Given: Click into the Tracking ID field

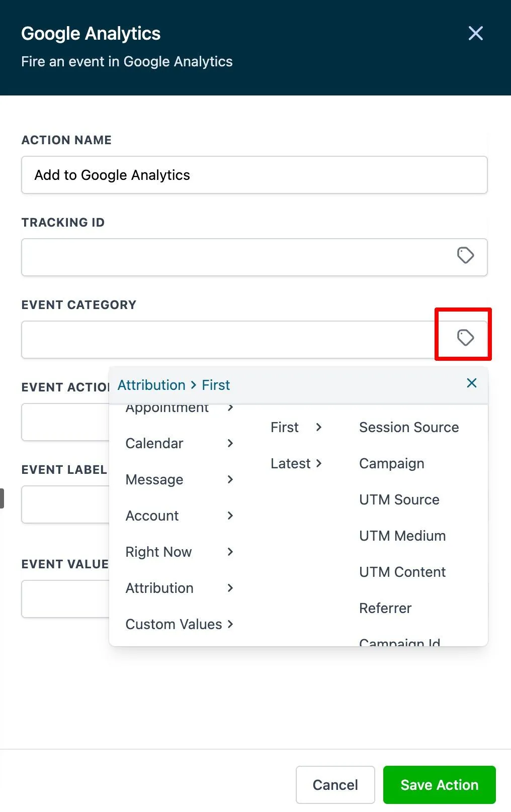Looking at the screenshot, I should point(236,257).
